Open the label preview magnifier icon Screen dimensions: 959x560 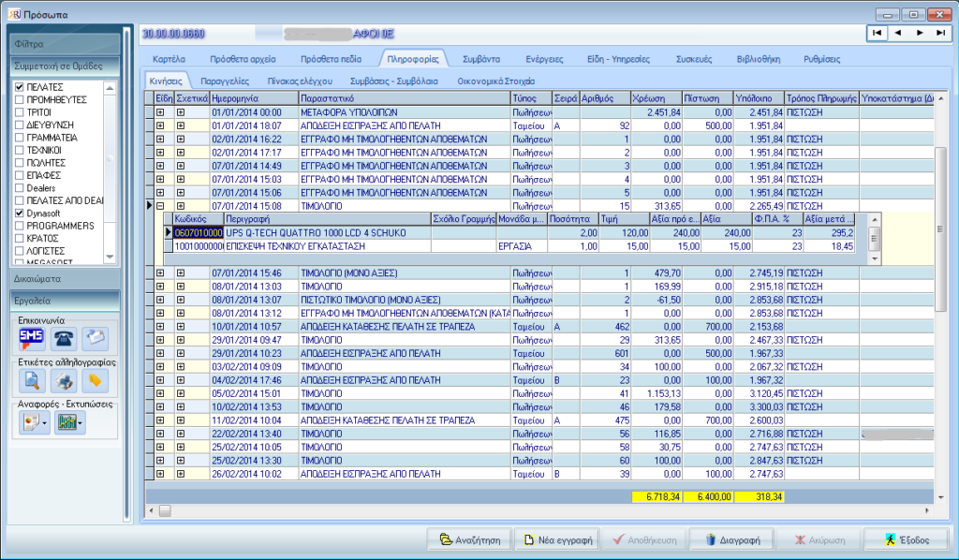[31, 381]
